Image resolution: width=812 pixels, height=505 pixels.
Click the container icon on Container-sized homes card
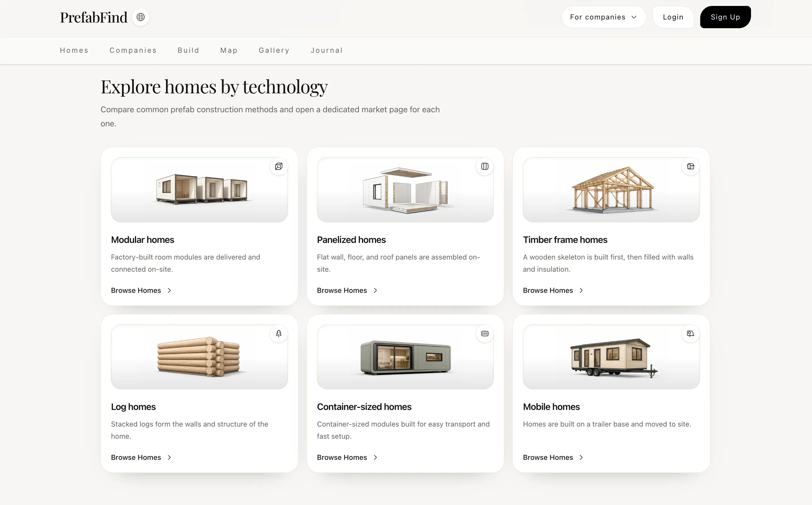[x=485, y=334]
